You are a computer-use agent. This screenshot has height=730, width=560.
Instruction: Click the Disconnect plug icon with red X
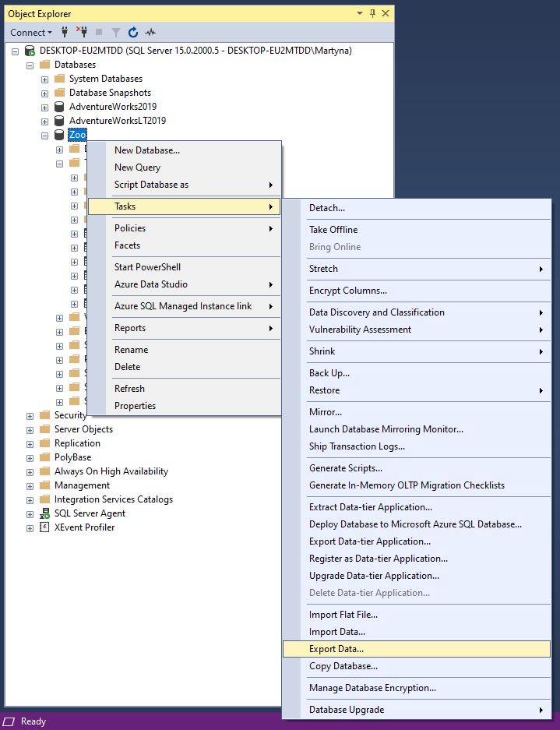[82, 32]
